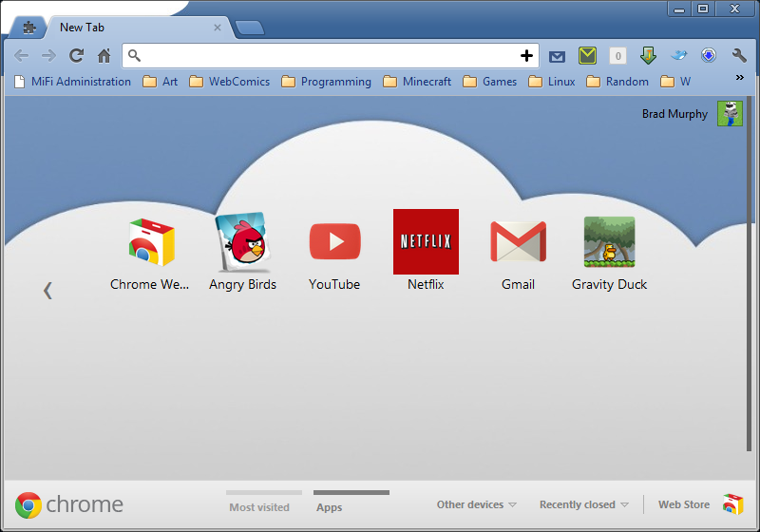This screenshot has height=532, width=760.
Task: Open MiFi Administration bookmark
Action: [x=73, y=82]
